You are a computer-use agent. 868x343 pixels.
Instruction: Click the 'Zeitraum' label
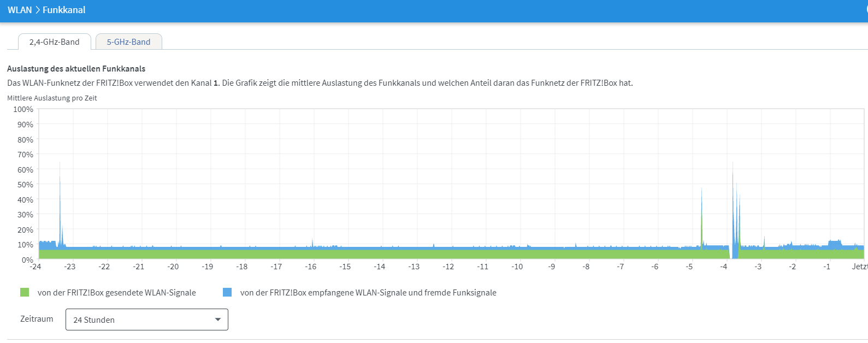[37, 319]
